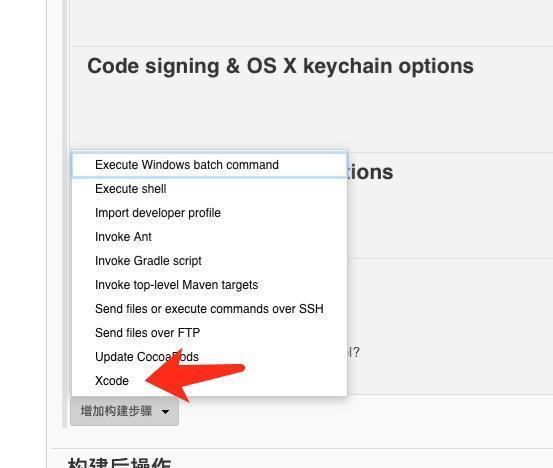Open Code signing & OS X keychain options section
This screenshot has height=468, width=553.
coord(280,66)
